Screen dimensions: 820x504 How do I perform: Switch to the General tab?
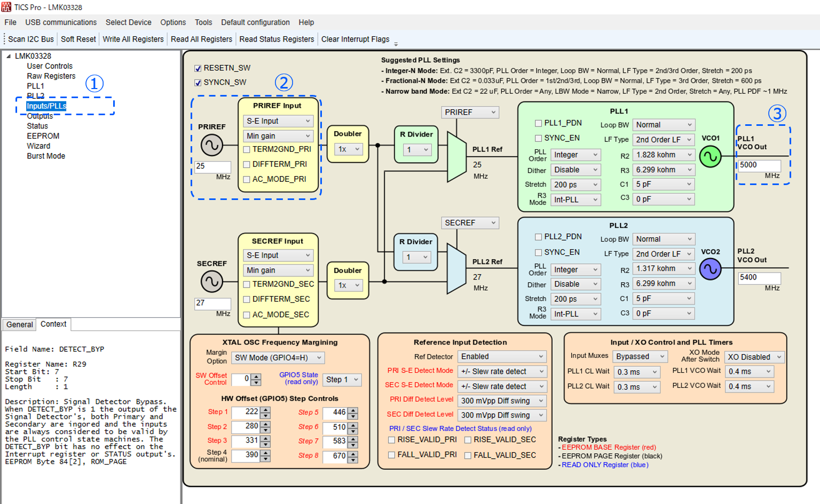[x=19, y=324]
